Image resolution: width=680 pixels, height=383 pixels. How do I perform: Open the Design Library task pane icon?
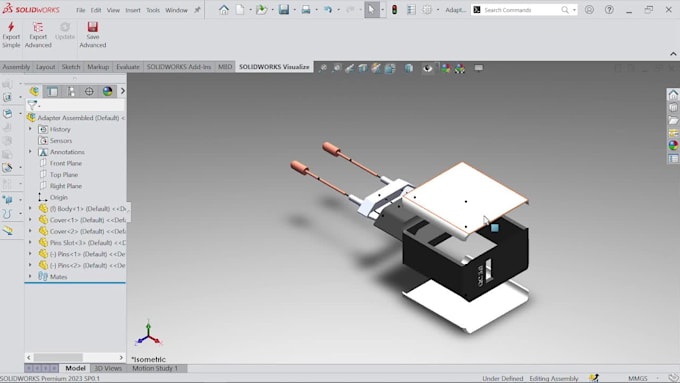tap(673, 107)
